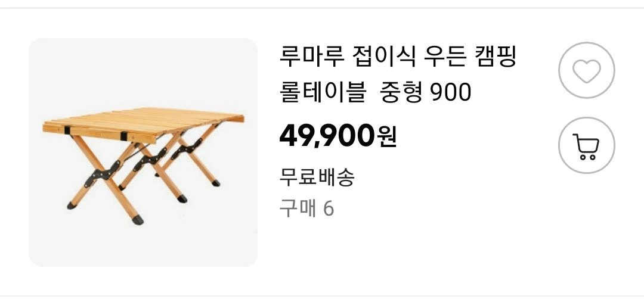Click the 롤테이블 중형 900 title line
The image size is (644, 299).
pyautogui.click(x=375, y=93)
